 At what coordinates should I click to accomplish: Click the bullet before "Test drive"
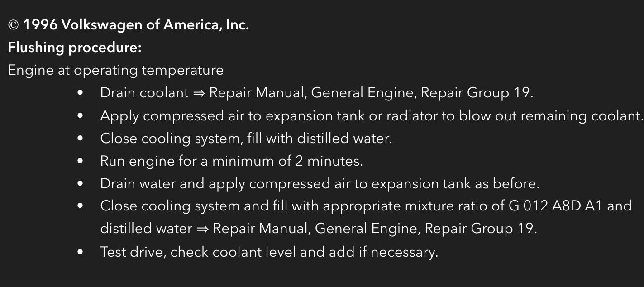pyautogui.click(x=81, y=252)
